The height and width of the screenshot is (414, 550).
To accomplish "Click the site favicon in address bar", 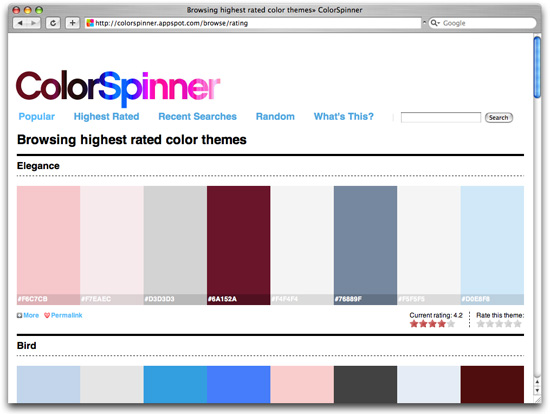I will point(90,23).
